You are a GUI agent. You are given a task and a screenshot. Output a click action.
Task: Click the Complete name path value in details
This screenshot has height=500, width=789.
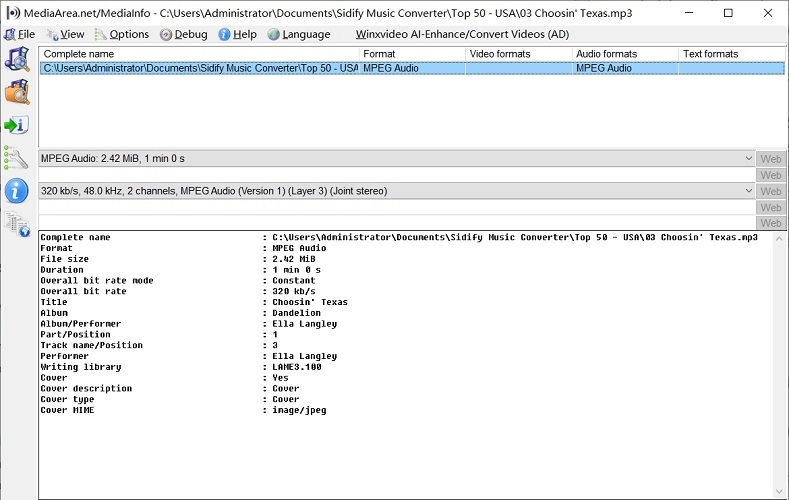(x=515, y=237)
